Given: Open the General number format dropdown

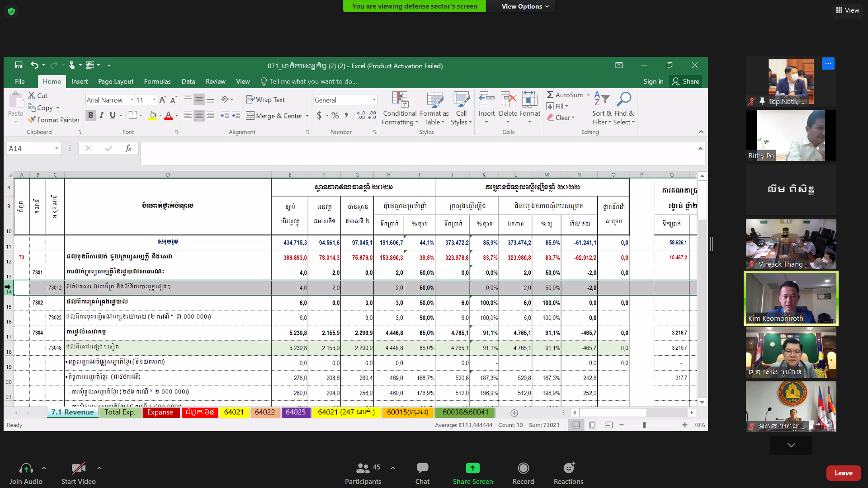Looking at the screenshot, I should coord(374,100).
